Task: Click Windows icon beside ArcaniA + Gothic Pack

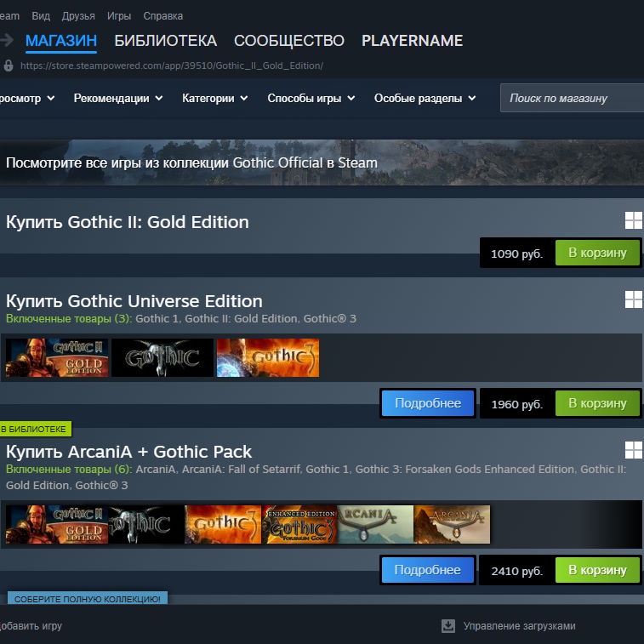Action: (x=634, y=450)
